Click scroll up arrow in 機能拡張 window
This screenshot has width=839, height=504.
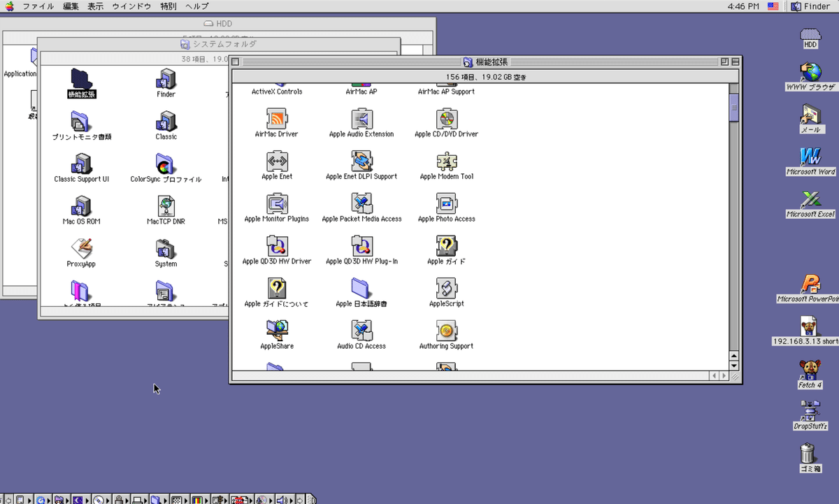tap(733, 356)
